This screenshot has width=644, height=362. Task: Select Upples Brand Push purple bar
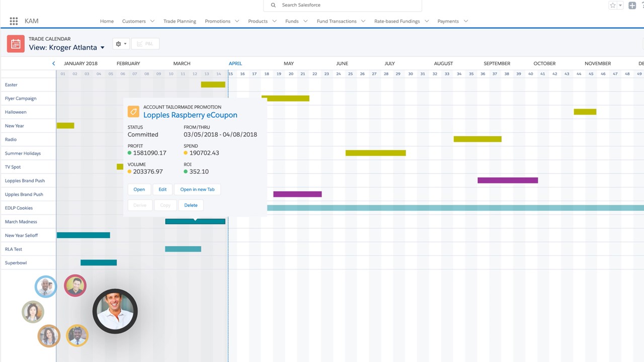coord(297,194)
